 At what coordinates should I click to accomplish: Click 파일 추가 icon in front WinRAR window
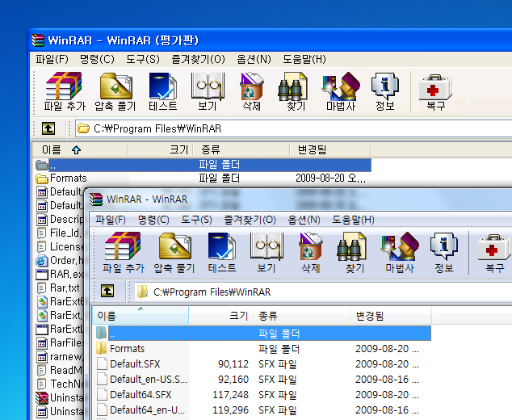123,246
